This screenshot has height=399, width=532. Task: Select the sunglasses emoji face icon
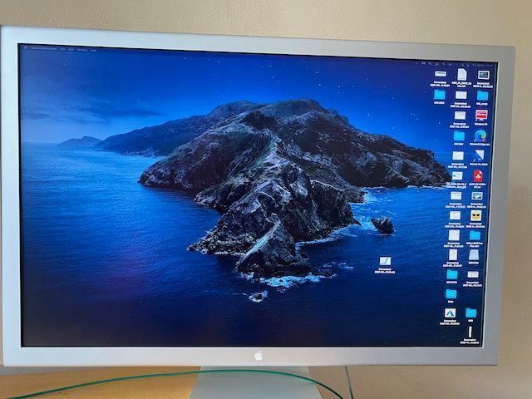(x=476, y=215)
